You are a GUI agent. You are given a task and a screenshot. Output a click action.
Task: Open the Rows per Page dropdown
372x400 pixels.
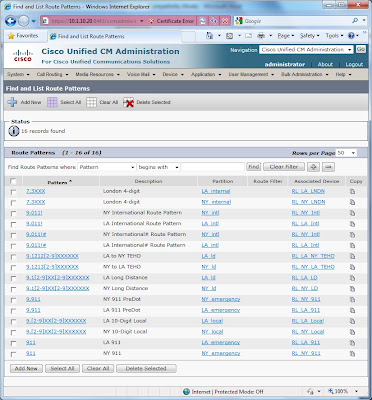(346, 153)
